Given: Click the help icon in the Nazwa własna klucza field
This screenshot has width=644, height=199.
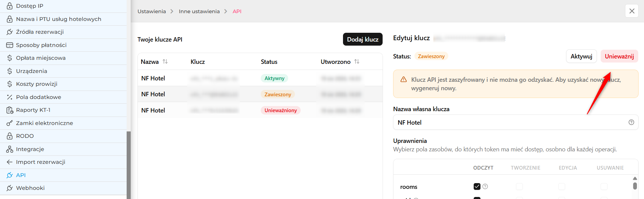Looking at the screenshot, I should (x=631, y=122).
